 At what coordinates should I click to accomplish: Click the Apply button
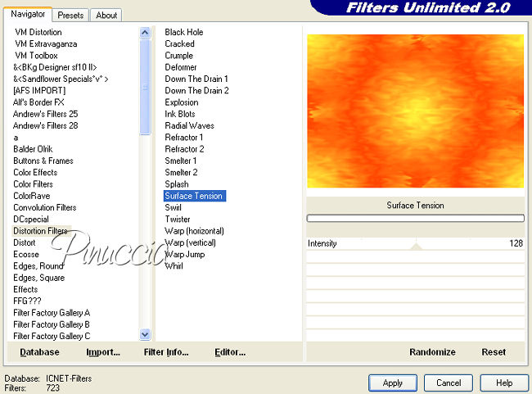pos(393,383)
